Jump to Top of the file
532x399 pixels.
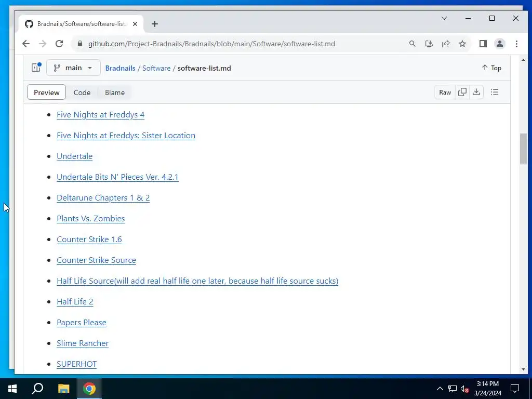coord(491,68)
